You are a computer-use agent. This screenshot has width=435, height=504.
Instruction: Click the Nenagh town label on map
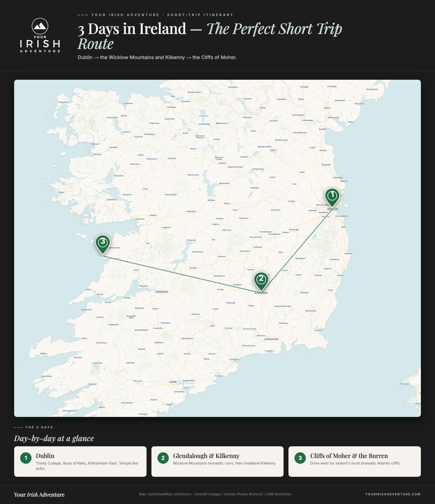pos(193,268)
